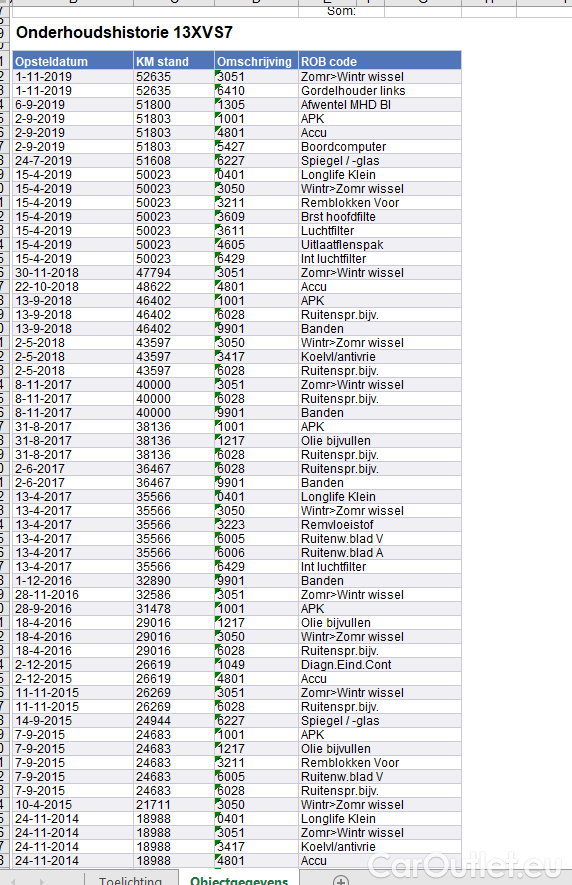Add a new sheet with plus icon
572x885 pixels.
340,880
